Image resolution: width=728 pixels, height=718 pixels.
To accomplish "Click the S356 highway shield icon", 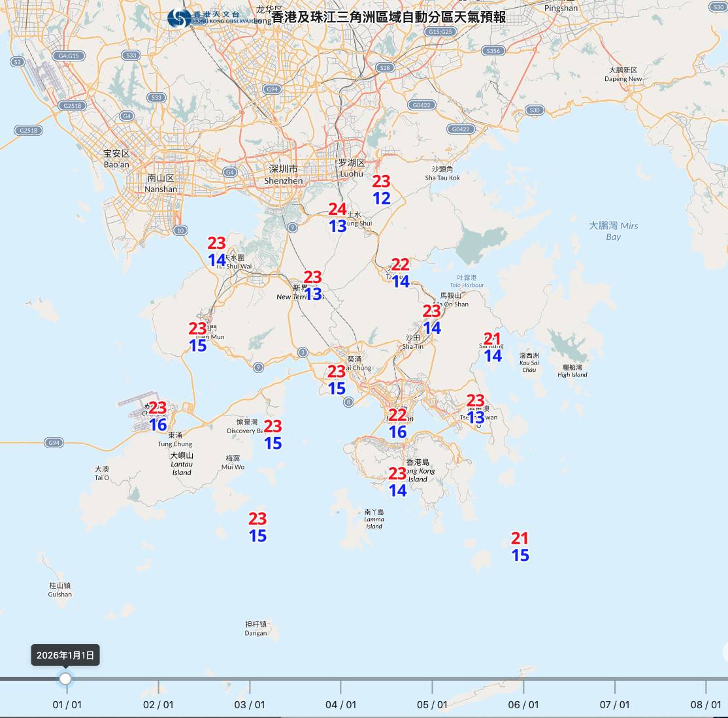I will point(493,50).
